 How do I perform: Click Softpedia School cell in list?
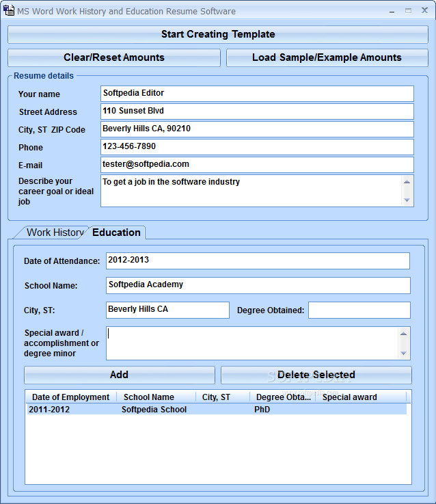coord(154,410)
